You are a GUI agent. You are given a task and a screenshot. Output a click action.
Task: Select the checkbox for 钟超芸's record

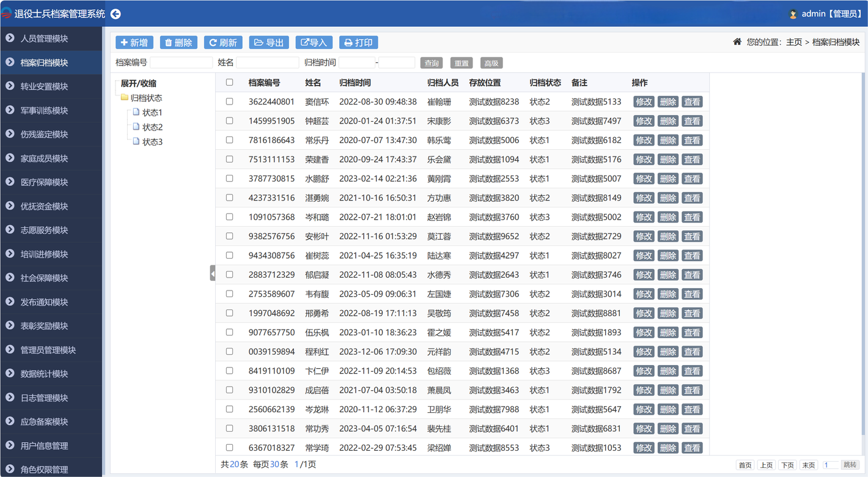[x=229, y=121]
